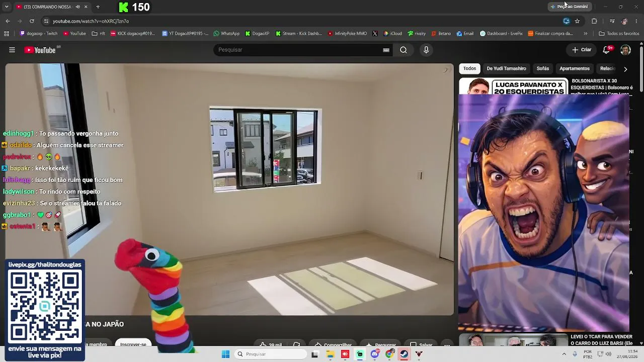Open Discord from the taskbar

(x=375, y=354)
